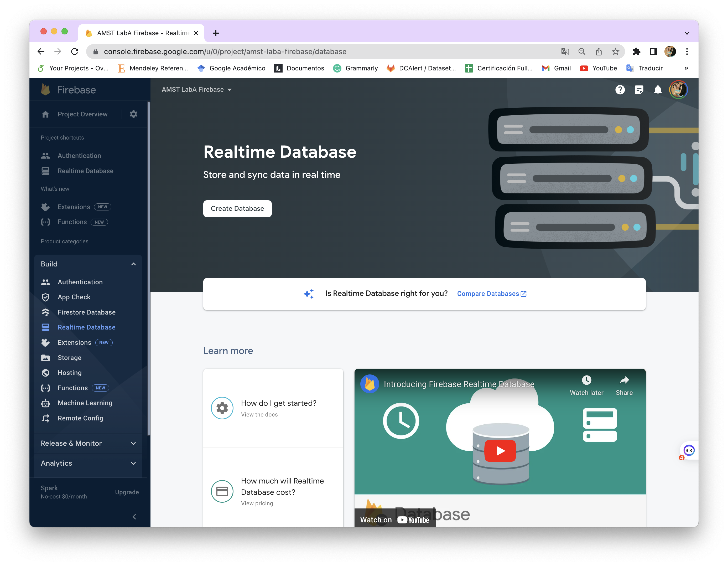Screen dimensions: 728x566
Task: Click Share arrow on the video
Action: pos(624,380)
